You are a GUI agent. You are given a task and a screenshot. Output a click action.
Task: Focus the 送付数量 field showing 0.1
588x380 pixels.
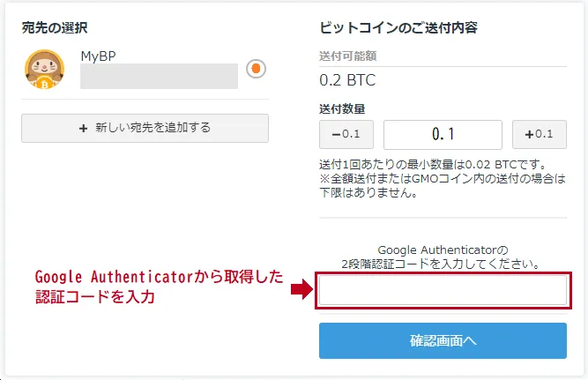443,134
